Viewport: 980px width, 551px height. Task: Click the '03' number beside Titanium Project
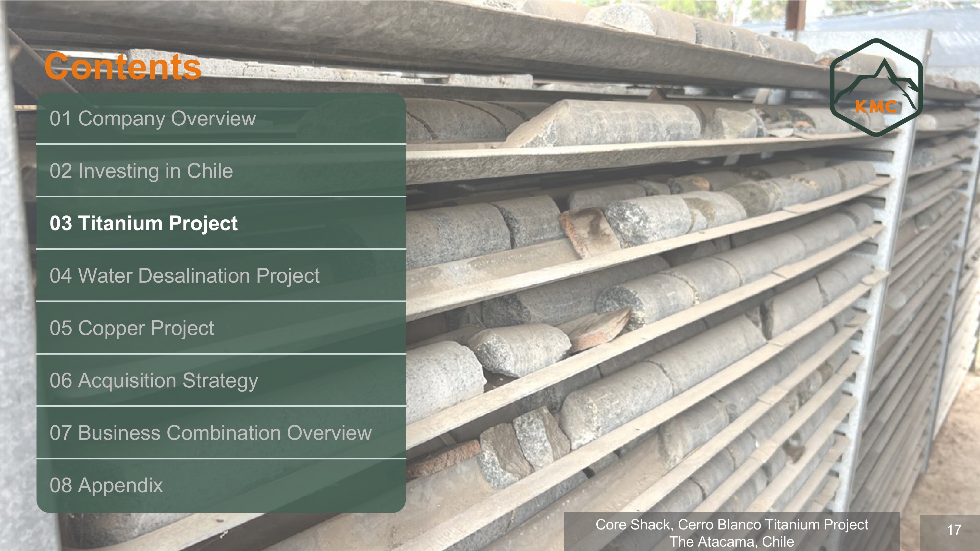pyautogui.click(x=61, y=223)
